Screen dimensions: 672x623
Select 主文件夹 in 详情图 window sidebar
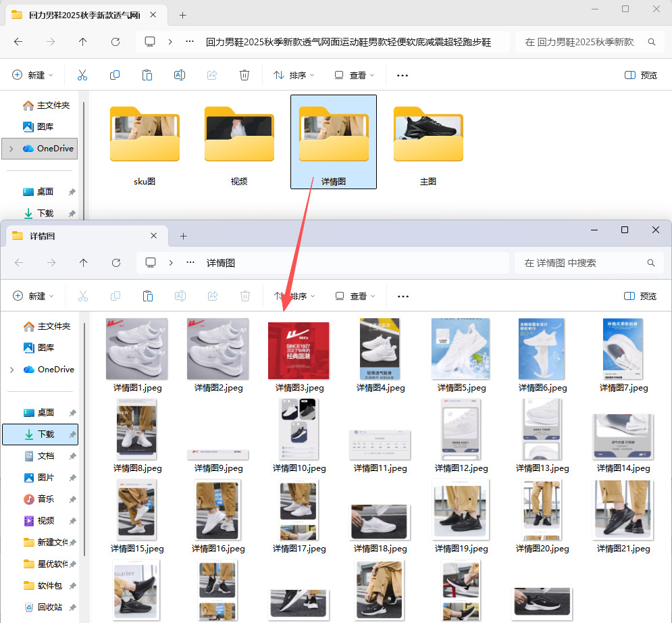(47, 326)
